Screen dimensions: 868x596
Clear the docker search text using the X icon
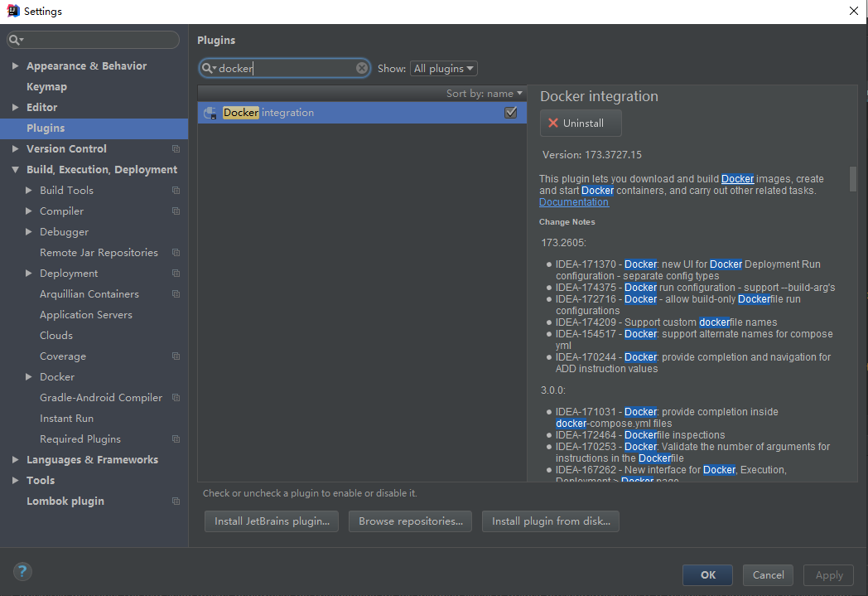[x=362, y=68]
